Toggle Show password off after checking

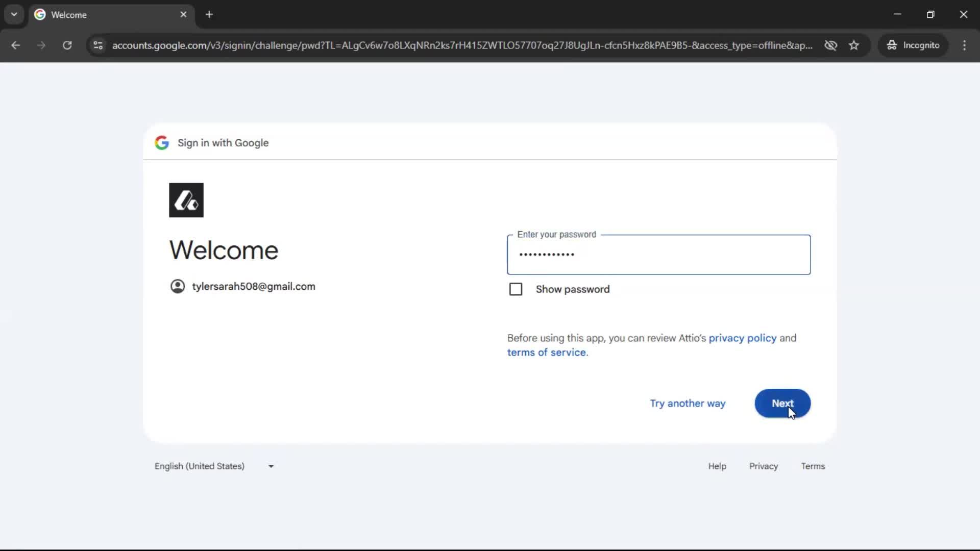point(516,289)
